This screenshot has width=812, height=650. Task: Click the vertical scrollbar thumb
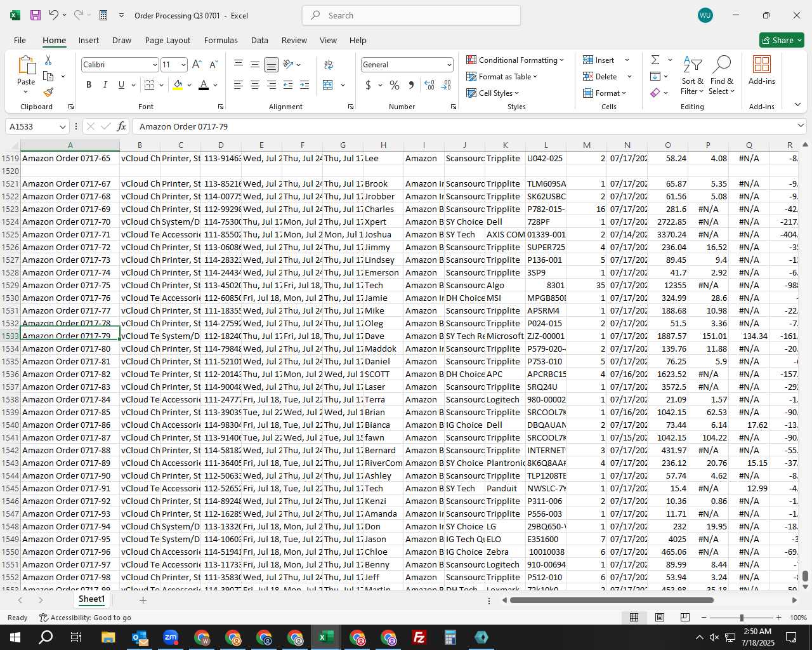click(805, 576)
